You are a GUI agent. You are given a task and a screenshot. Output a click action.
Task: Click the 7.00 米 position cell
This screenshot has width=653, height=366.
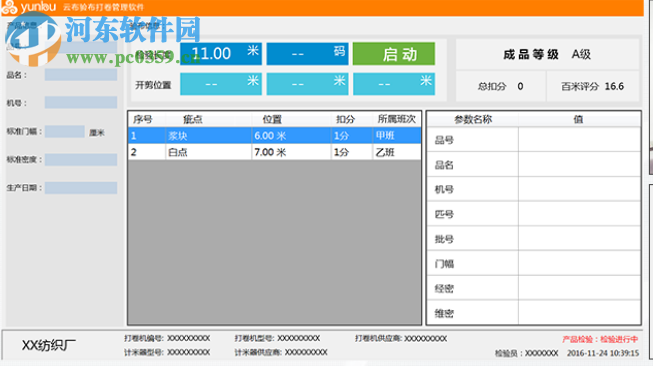click(291, 152)
